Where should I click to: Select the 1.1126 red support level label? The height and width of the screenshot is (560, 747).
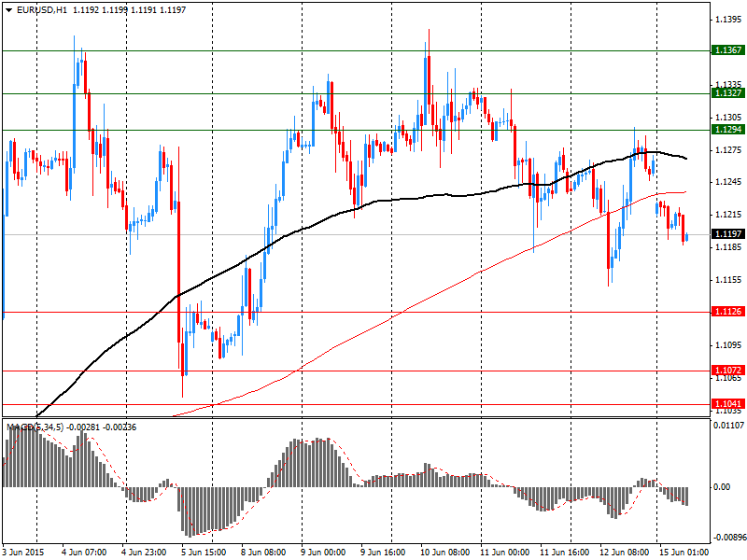(x=727, y=312)
